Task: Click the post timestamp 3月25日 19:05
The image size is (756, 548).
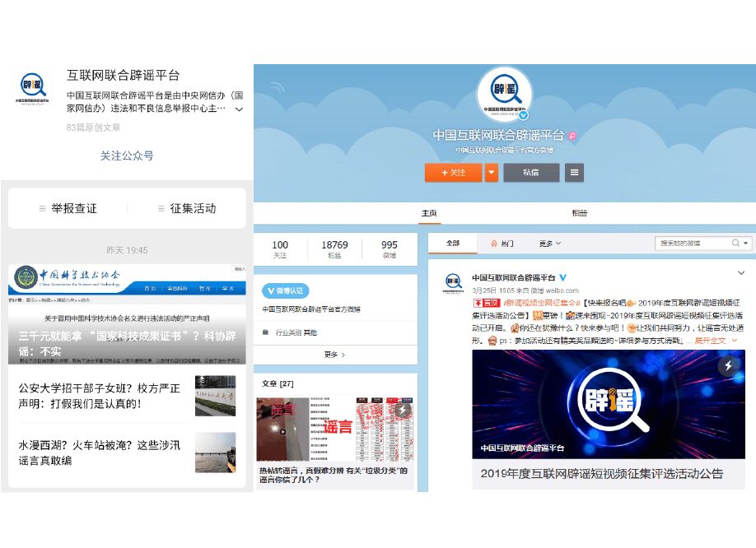Action: (493, 290)
